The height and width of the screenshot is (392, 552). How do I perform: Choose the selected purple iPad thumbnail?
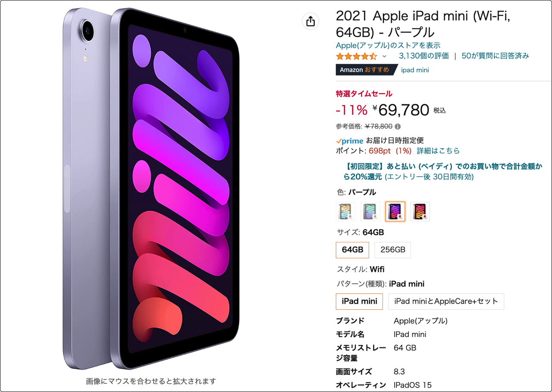pyautogui.click(x=395, y=211)
